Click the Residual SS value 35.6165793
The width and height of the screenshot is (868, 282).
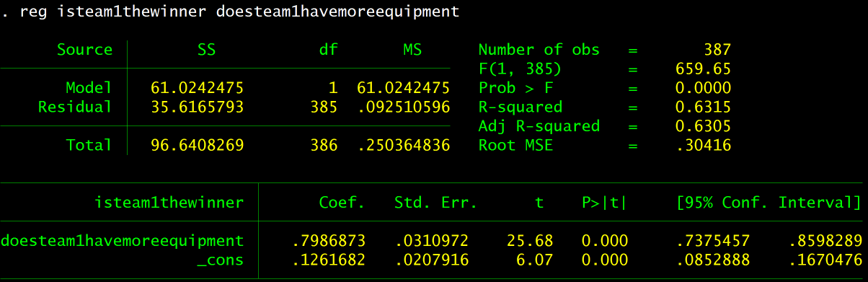[197, 107]
